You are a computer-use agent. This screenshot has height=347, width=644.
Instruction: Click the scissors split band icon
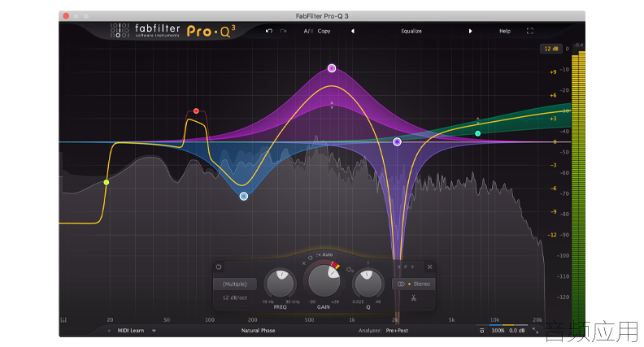click(414, 298)
